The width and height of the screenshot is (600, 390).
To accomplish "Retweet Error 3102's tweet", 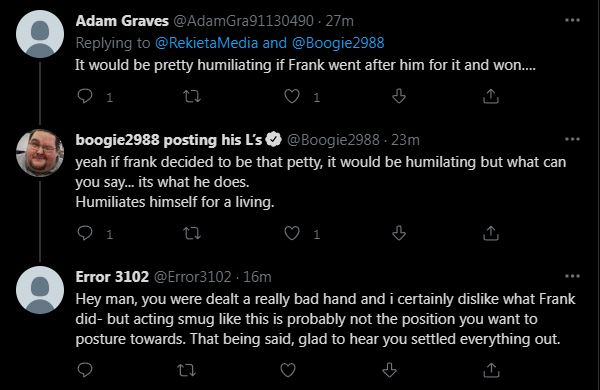I will pos(187,370).
